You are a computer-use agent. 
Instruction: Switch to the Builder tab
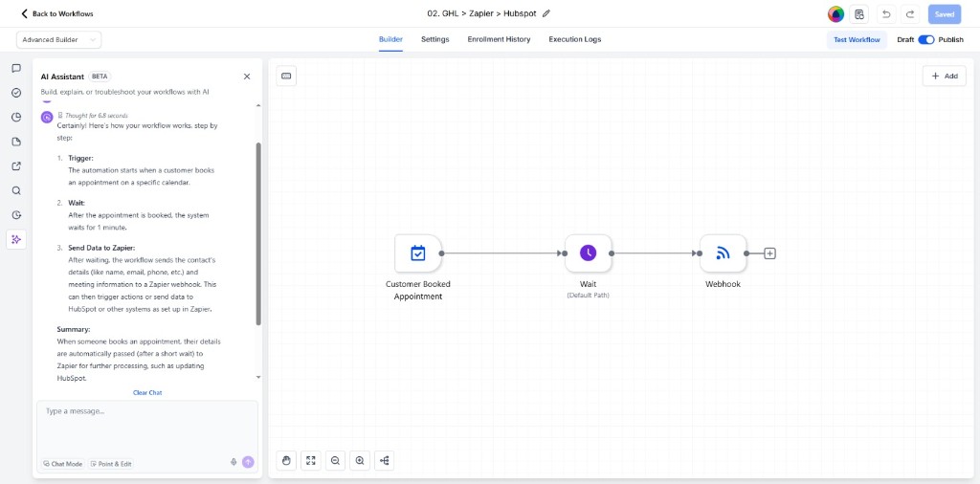390,39
